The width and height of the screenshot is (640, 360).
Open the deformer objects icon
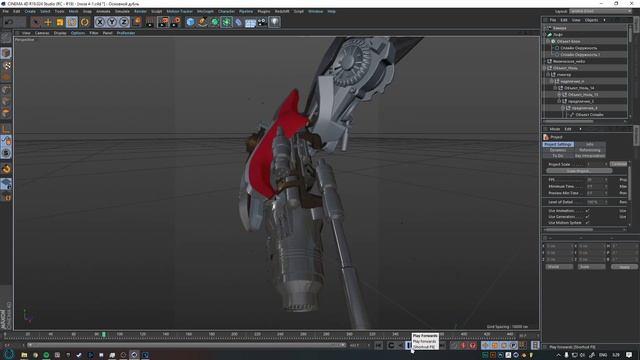[x=238, y=22]
